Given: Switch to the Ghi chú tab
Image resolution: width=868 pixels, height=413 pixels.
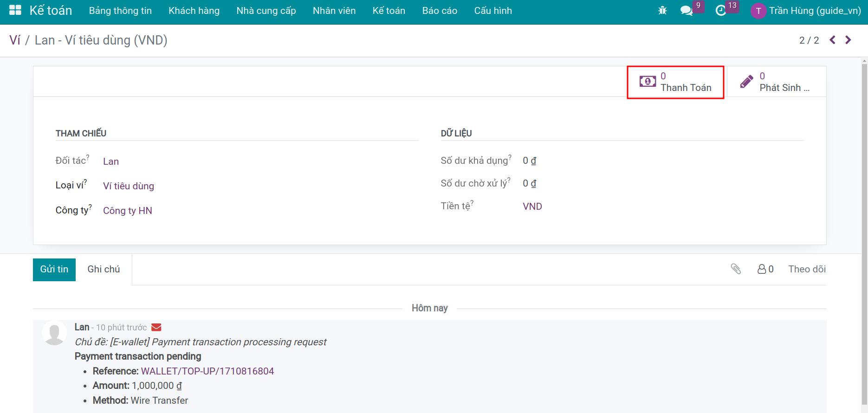Looking at the screenshot, I should 104,269.
